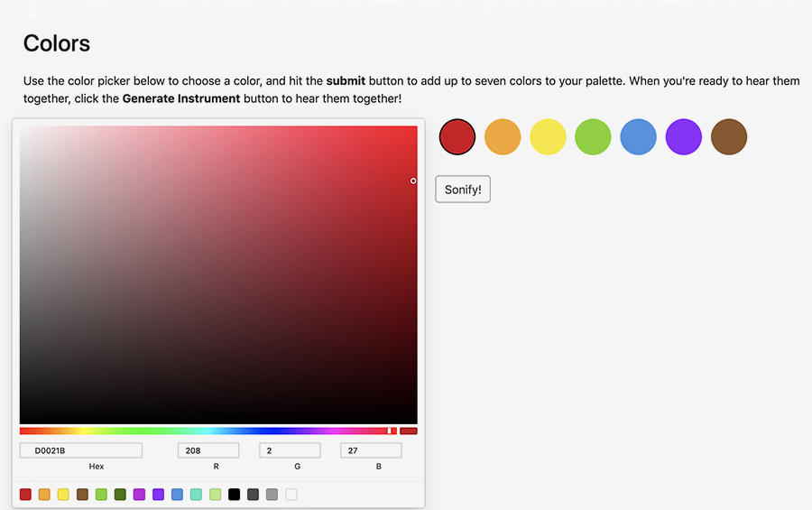Pick the dark green preset swatch
Viewport: 812px width, 510px height.
click(x=120, y=495)
